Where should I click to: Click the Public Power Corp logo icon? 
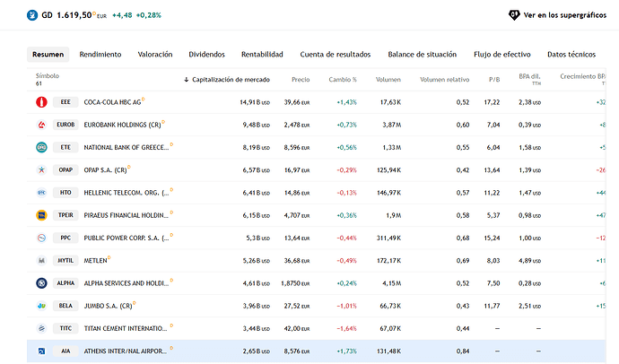coord(41,238)
